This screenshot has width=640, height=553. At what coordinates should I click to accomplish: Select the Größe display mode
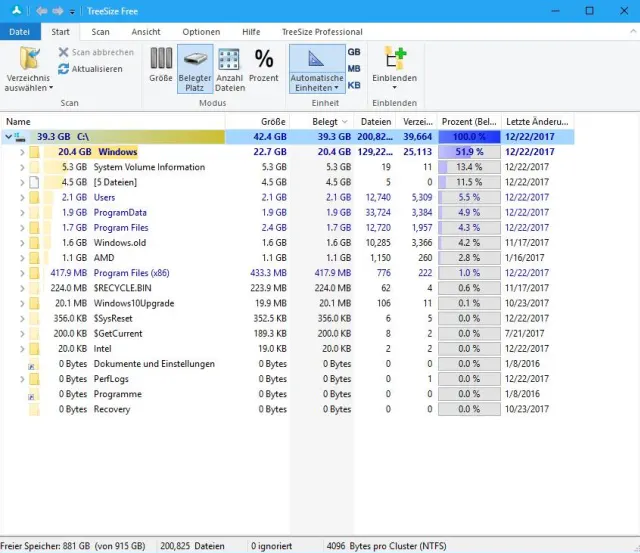[x=161, y=66]
